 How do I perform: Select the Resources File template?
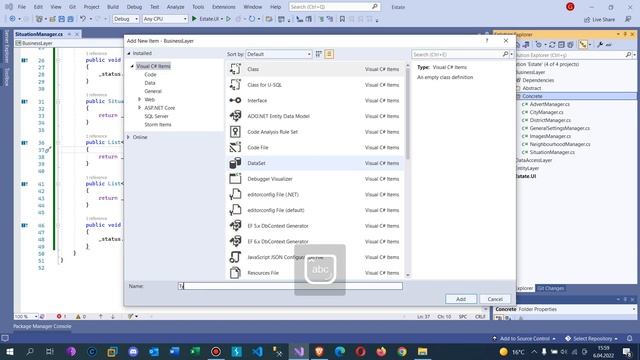315,273
